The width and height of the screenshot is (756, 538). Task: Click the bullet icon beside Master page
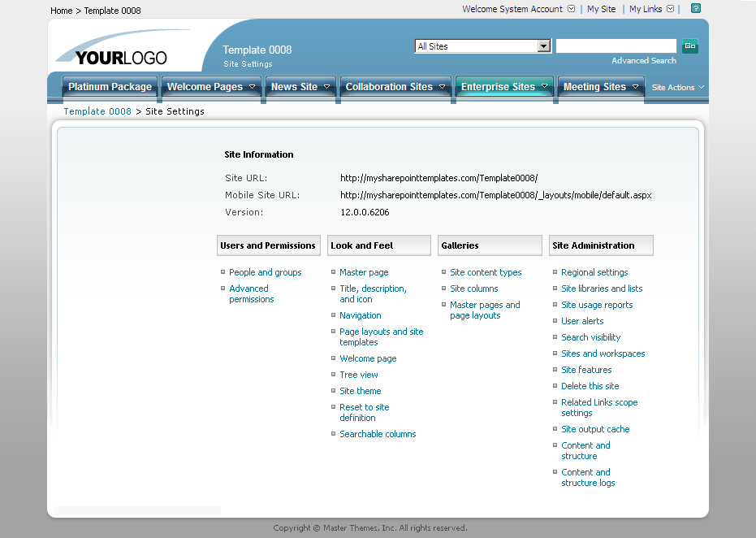point(333,271)
